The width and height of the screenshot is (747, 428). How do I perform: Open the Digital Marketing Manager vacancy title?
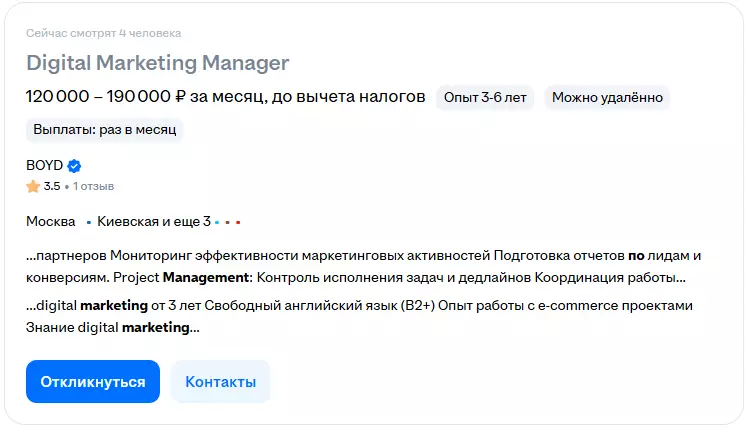(157, 63)
